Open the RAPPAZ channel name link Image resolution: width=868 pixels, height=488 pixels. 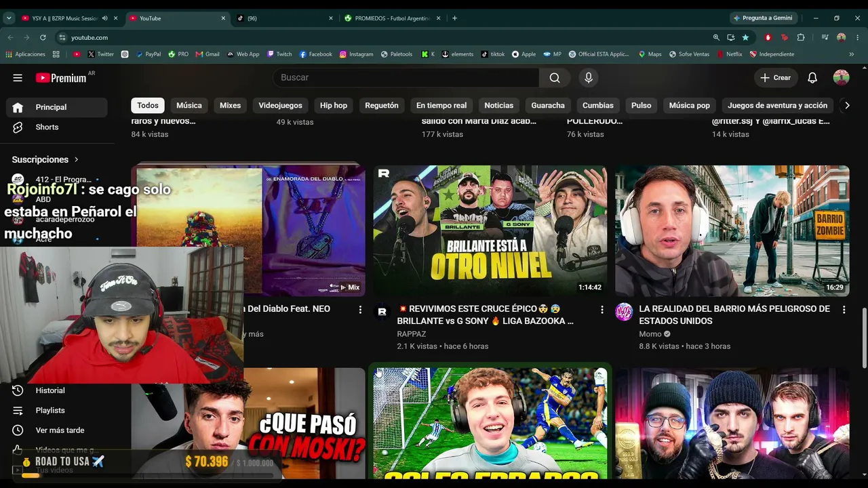412,334
